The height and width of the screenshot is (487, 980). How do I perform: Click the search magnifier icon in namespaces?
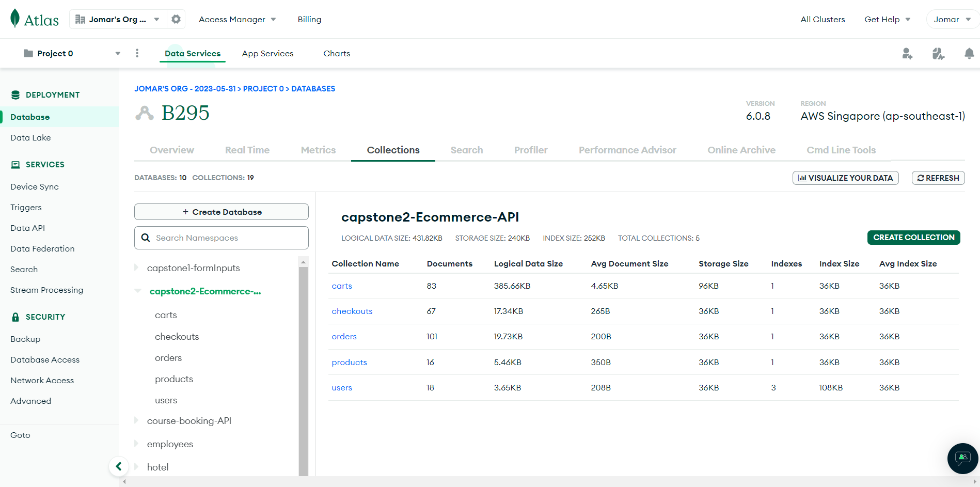(x=146, y=238)
